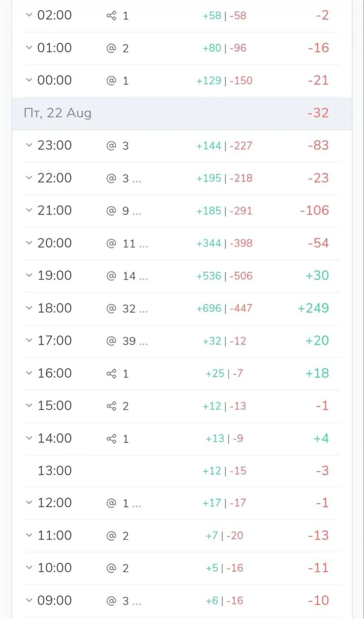Expand the 22:00 row chevron
The height and width of the screenshot is (619, 364).
pos(29,178)
